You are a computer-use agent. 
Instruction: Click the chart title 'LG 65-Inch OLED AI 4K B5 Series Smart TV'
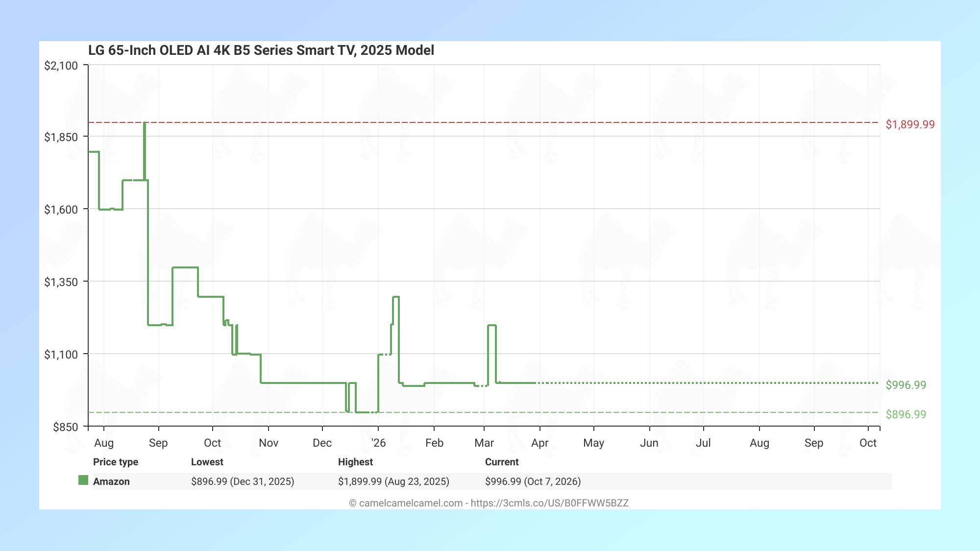pyautogui.click(x=261, y=50)
